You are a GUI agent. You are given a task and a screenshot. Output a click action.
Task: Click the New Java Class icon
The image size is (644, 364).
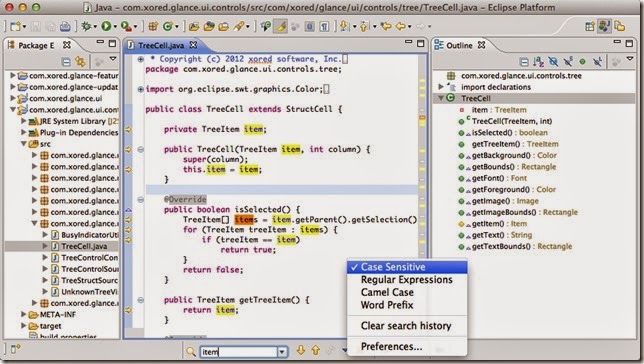[x=167, y=27]
